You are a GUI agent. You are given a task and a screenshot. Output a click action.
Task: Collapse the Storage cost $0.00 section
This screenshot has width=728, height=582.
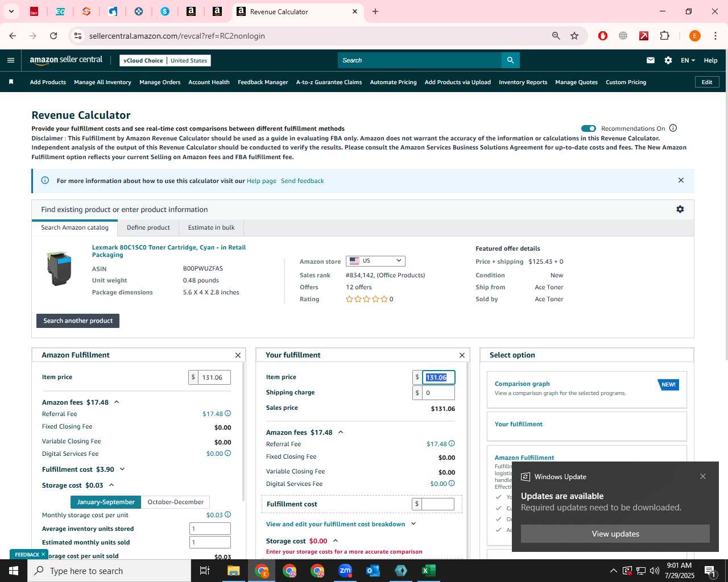[336, 541]
